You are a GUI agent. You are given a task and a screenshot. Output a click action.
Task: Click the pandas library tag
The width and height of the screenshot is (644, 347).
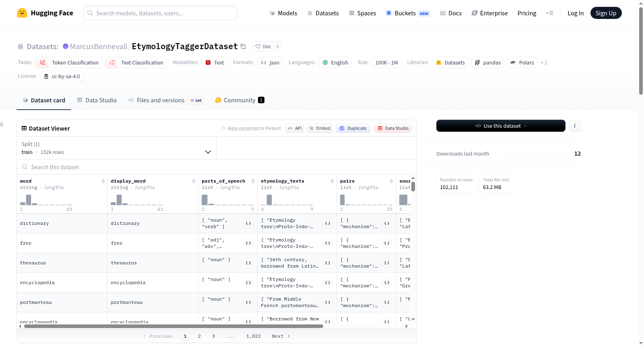tap(487, 62)
